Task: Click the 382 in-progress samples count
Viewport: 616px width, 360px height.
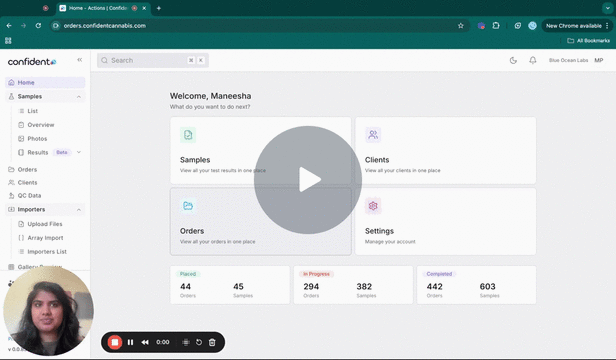Action: pyautogui.click(x=364, y=287)
